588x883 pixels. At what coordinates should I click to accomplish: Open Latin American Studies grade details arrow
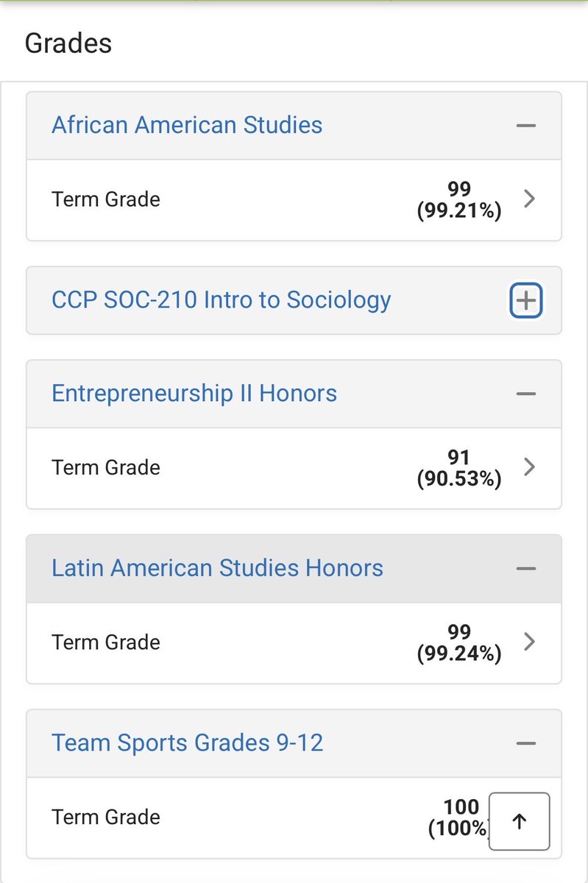pyautogui.click(x=528, y=642)
